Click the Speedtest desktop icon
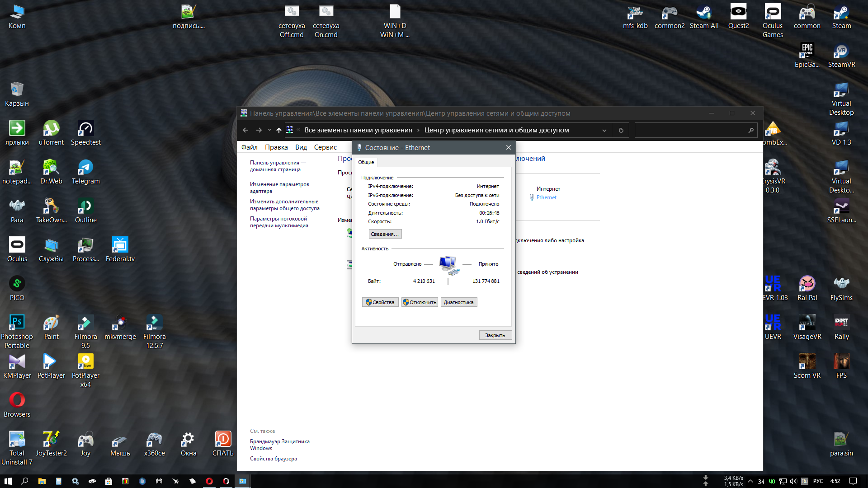 tap(85, 129)
